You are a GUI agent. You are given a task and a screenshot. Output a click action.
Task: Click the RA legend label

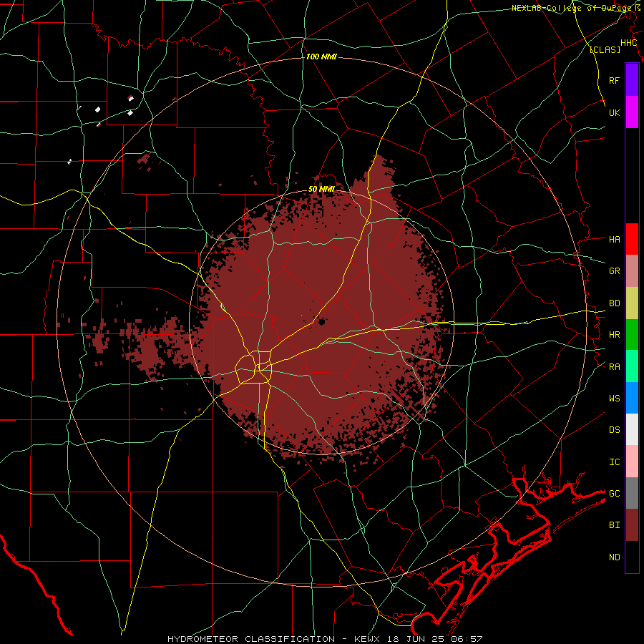coord(615,367)
